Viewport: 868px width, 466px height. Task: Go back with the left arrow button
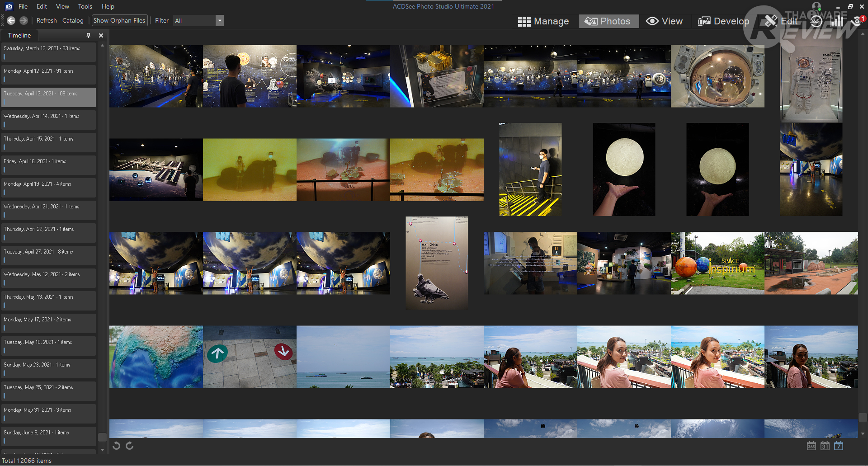[x=11, y=20]
